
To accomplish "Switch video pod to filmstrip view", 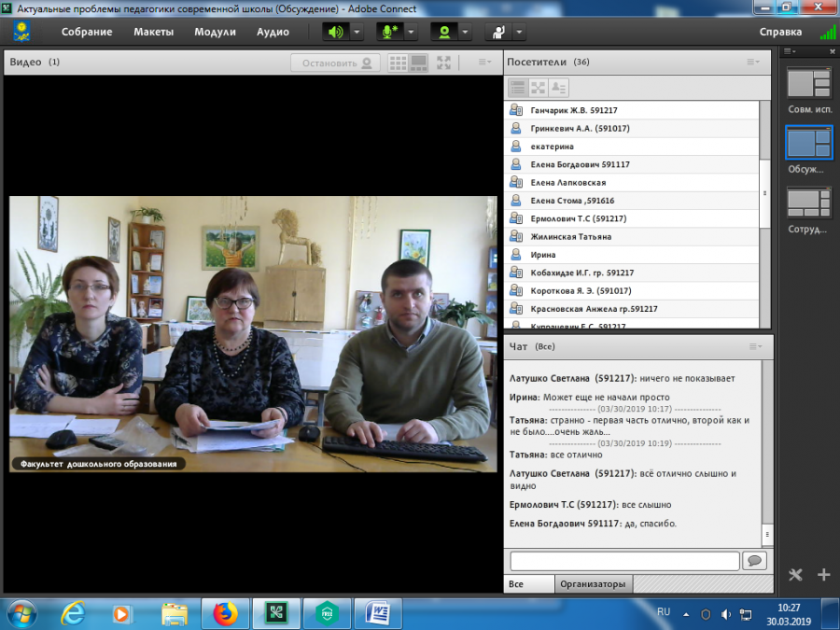I will [x=418, y=63].
